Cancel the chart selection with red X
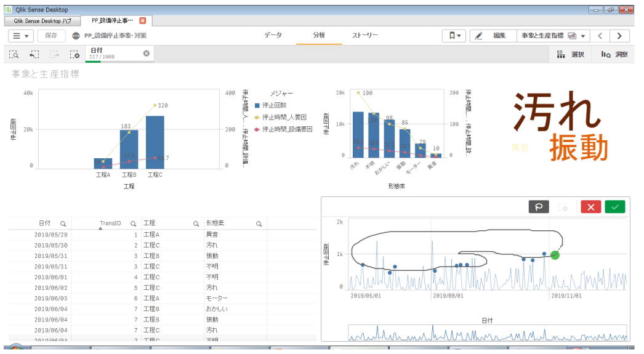The height and width of the screenshot is (354, 644). [590, 207]
